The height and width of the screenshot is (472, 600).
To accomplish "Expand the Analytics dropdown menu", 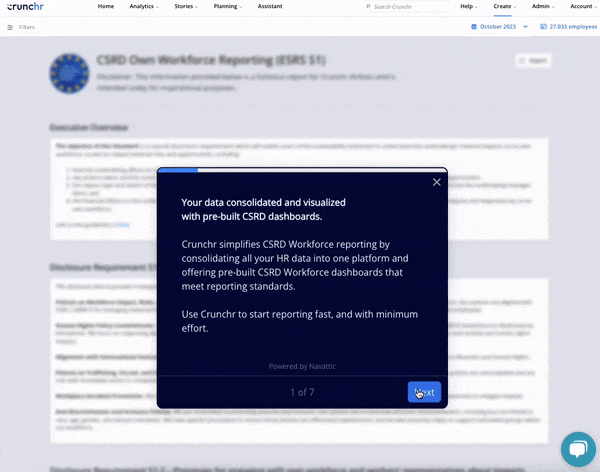I will [144, 6].
